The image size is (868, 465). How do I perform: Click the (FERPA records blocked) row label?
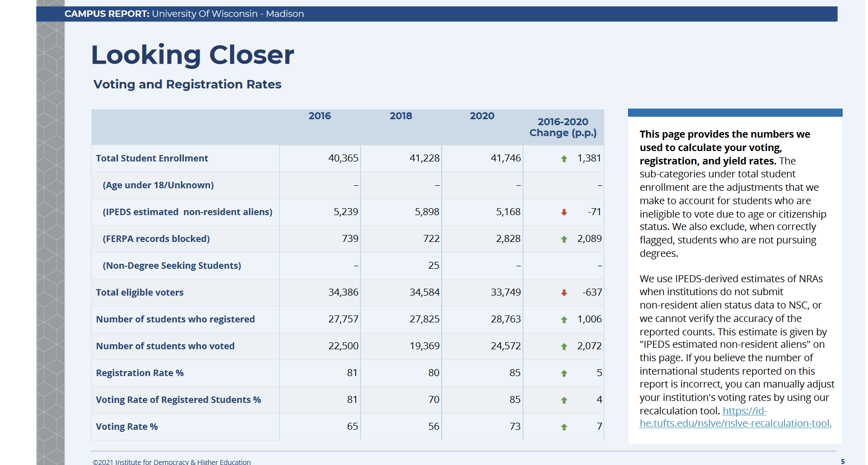point(156,238)
